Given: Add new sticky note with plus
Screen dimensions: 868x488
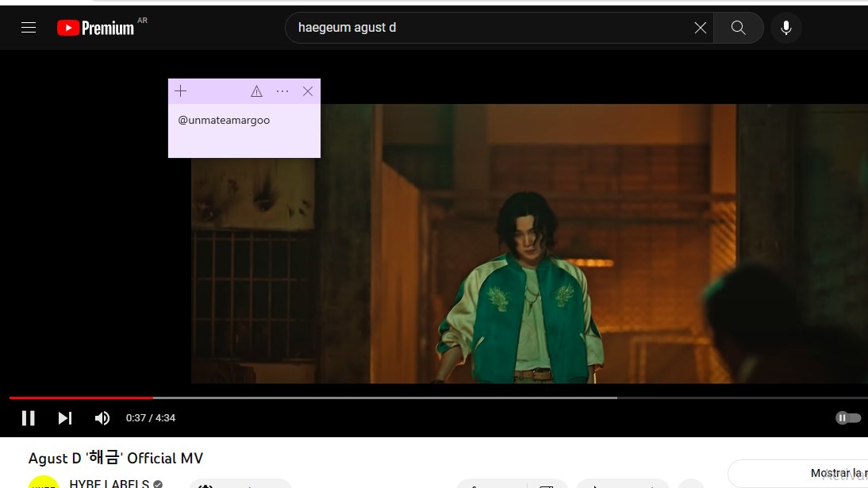Looking at the screenshot, I should [180, 91].
